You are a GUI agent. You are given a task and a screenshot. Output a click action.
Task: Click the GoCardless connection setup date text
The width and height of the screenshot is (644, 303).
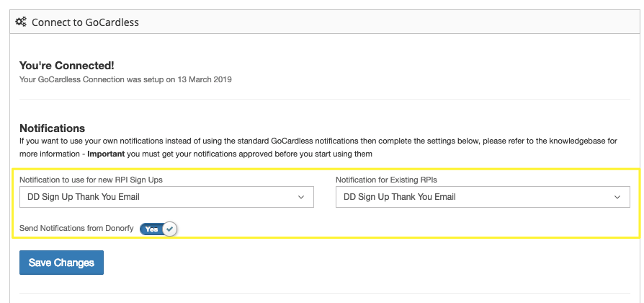click(x=125, y=79)
